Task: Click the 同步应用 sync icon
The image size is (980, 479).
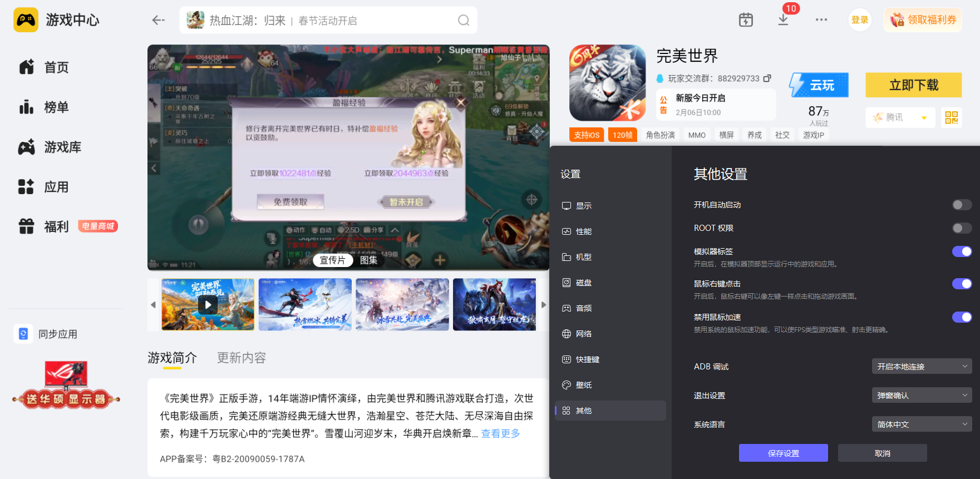Action: coord(23,334)
